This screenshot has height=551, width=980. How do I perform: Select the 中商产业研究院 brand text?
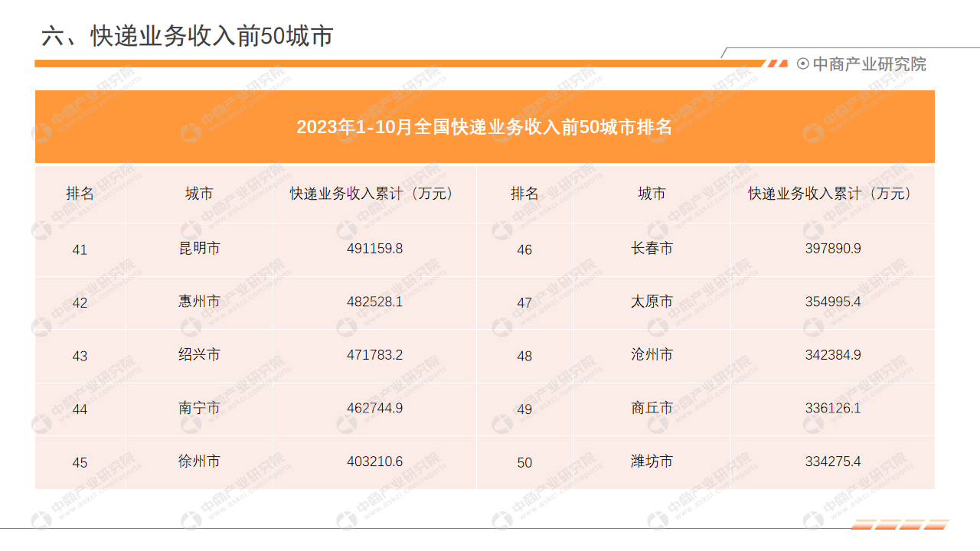pos(869,64)
